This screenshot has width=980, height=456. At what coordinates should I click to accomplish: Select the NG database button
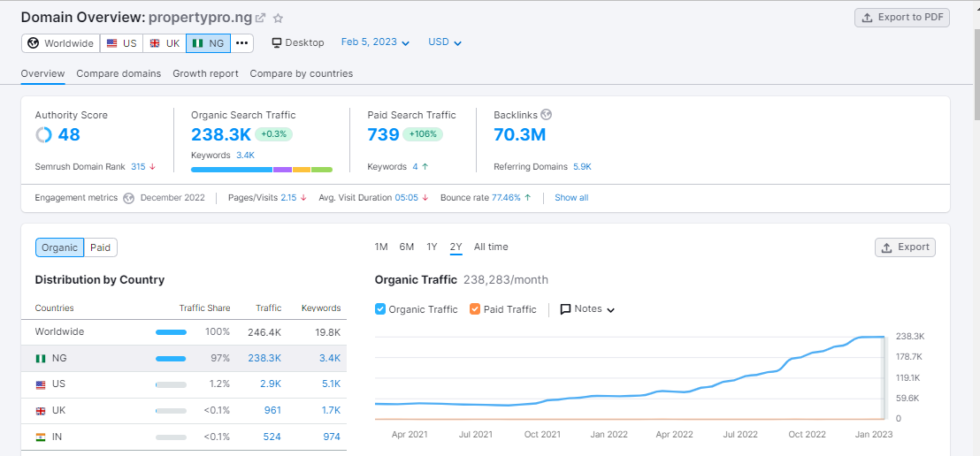[x=208, y=43]
